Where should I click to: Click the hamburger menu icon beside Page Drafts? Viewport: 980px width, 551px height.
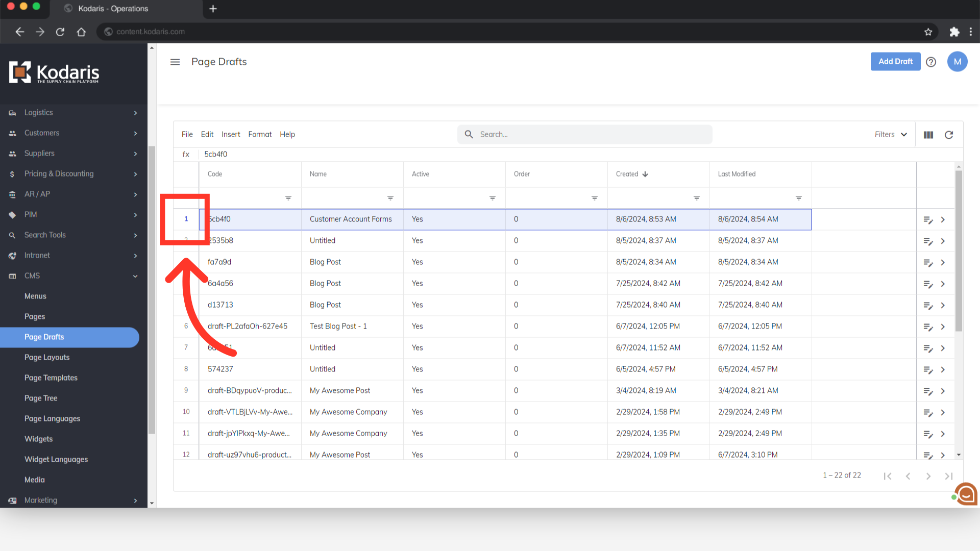175,62
